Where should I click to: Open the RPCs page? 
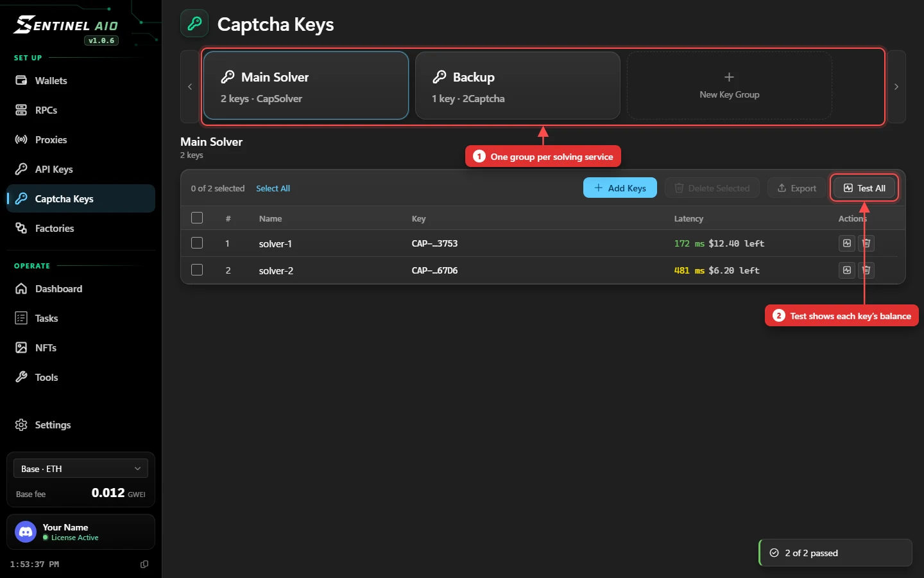pos(81,110)
